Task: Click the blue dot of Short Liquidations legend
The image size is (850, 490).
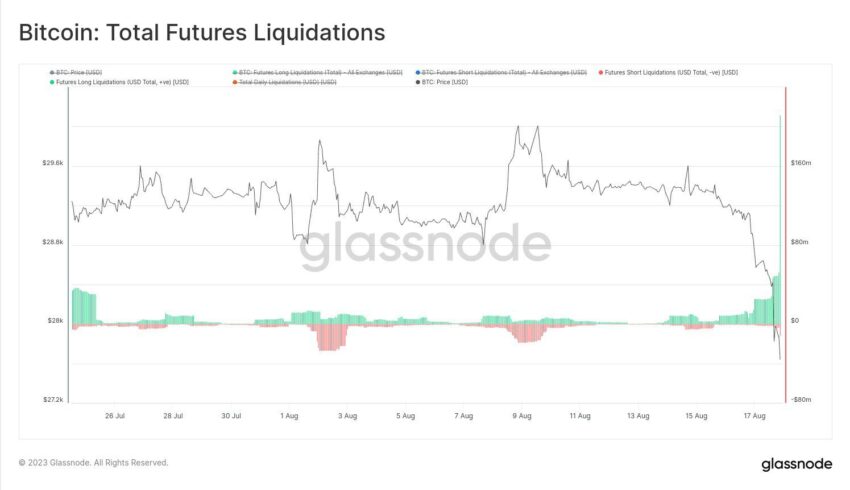Action: pyautogui.click(x=418, y=72)
